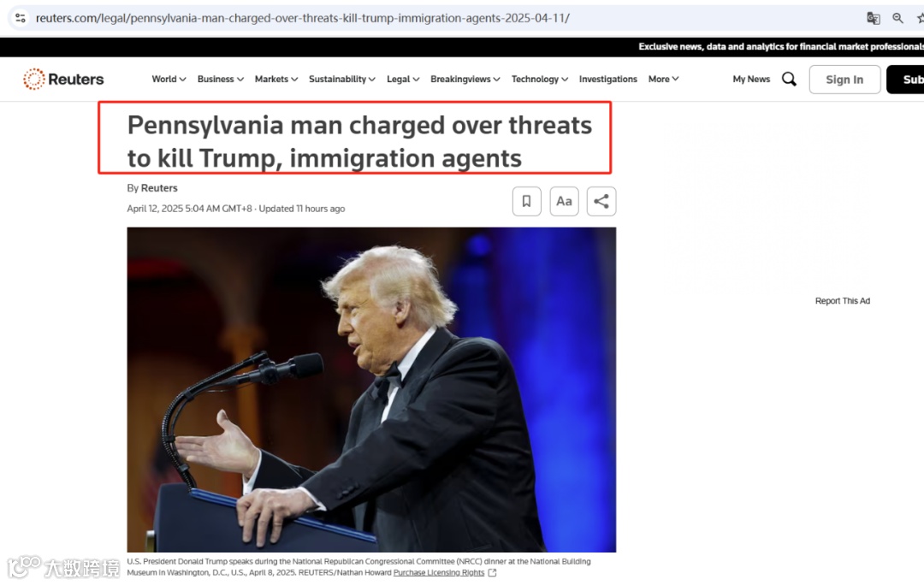
Task: Open the Sustainability menu
Action: [341, 79]
